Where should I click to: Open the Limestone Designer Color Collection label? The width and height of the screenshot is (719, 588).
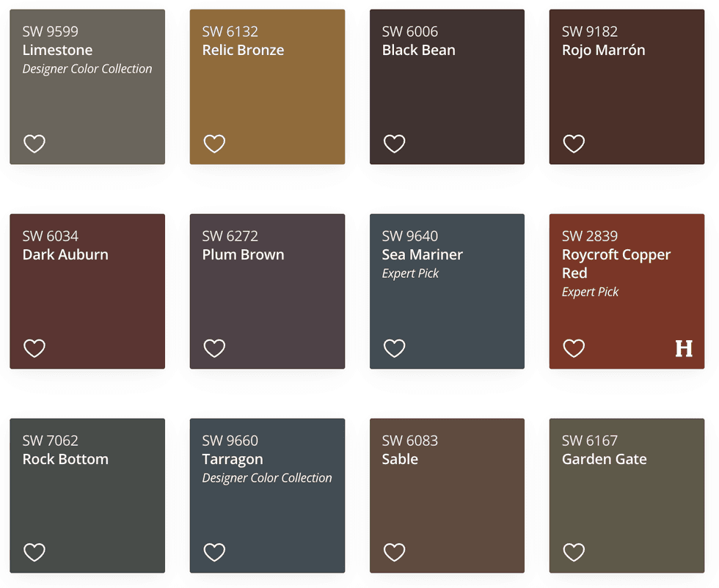(87, 68)
